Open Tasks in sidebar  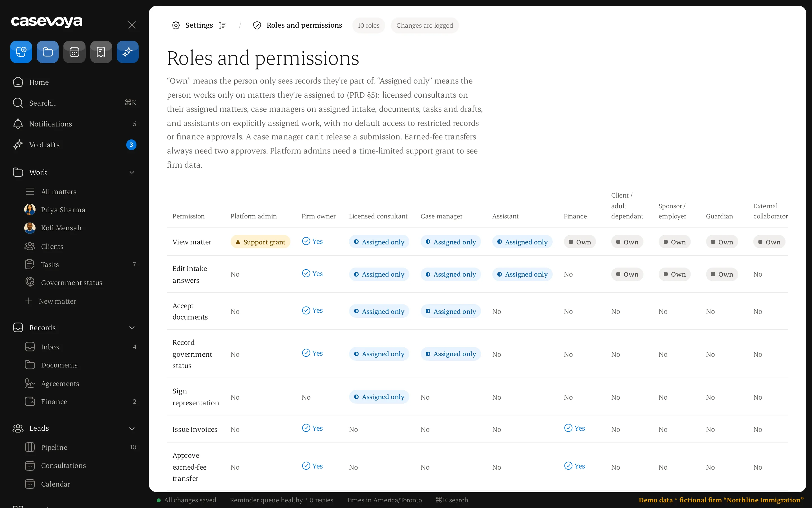click(x=81, y=264)
